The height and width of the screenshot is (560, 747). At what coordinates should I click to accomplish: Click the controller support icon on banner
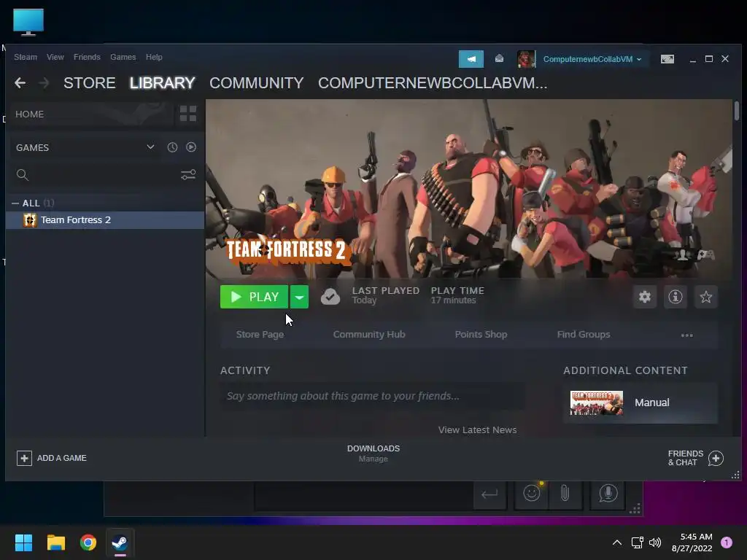pos(706,254)
